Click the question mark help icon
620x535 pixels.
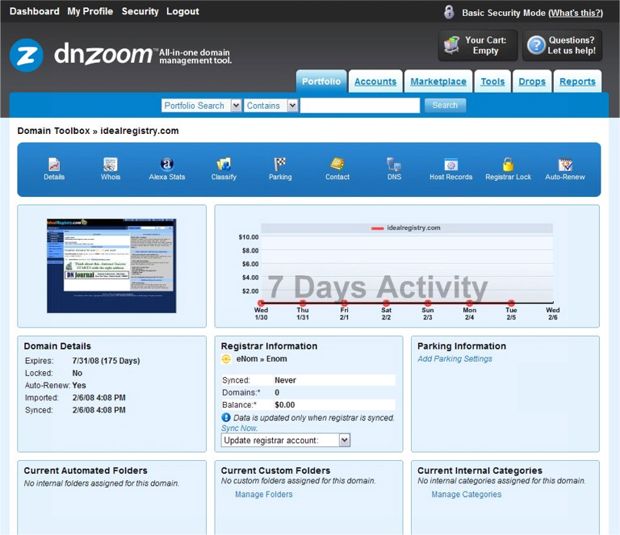pyautogui.click(x=536, y=45)
